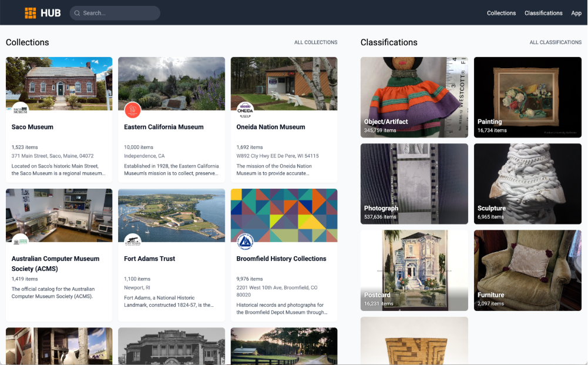Click the '9,976 items' count text
The height and width of the screenshot is (365, 588).
pyautogui.click(x=250, y=279)
